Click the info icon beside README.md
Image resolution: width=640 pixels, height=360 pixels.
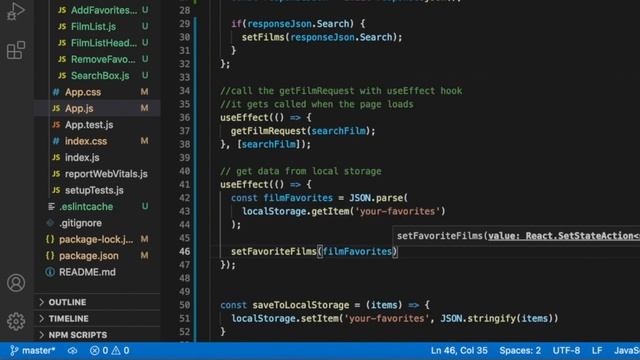click(50, 272)
